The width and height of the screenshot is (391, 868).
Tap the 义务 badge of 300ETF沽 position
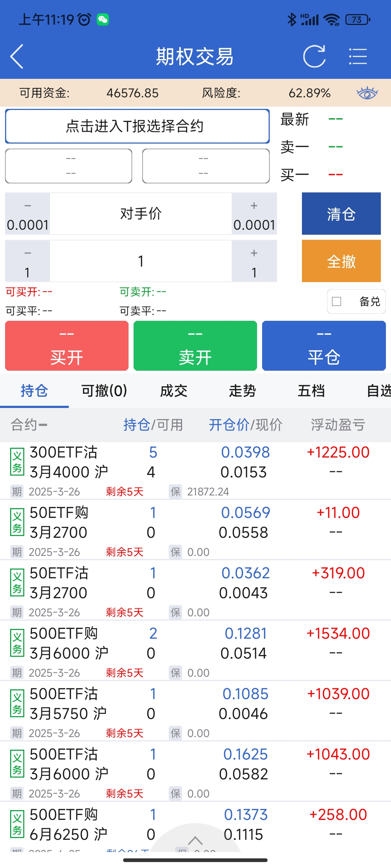(x=17, y=462)
